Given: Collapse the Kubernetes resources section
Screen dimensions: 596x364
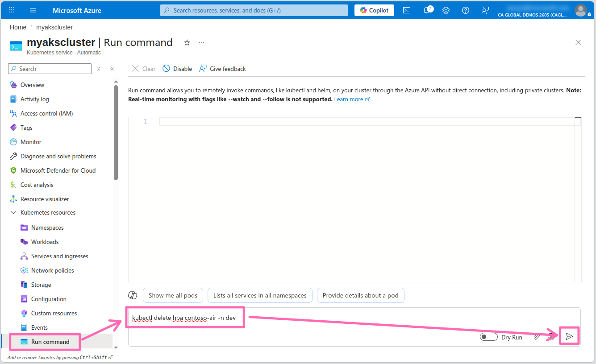Looking at the screenshot, I should 13,213.
